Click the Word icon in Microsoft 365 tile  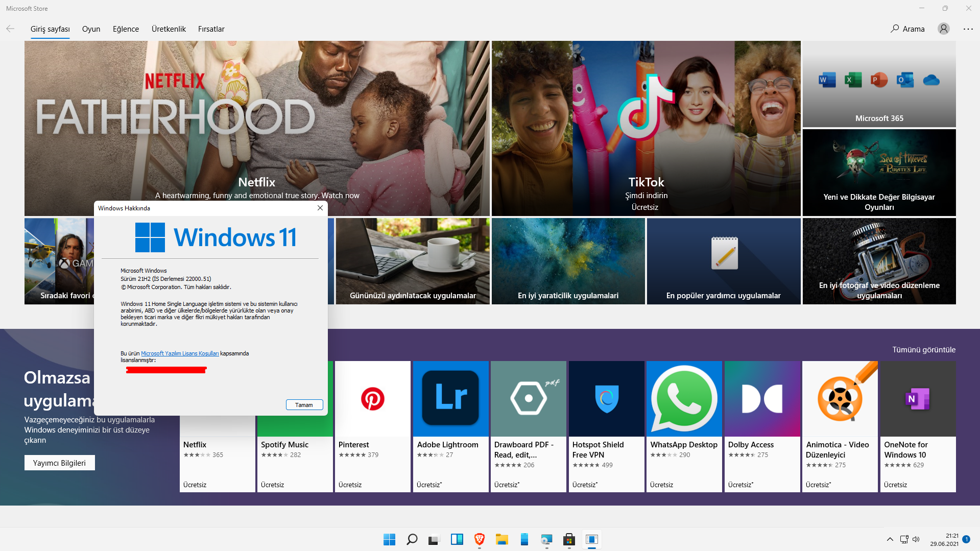(827, 80)
